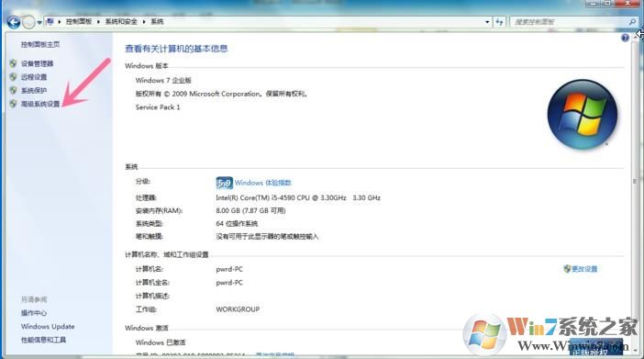Open 远程设置 from the sidebar
Screen dimensions: 644x359
coord(34,77)
